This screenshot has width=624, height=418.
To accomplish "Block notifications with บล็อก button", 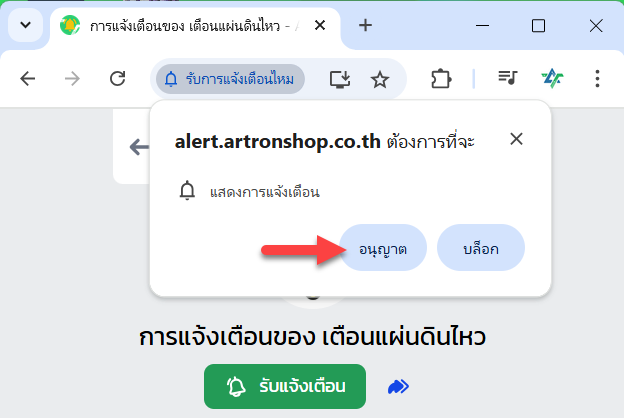I will (481, 248).
